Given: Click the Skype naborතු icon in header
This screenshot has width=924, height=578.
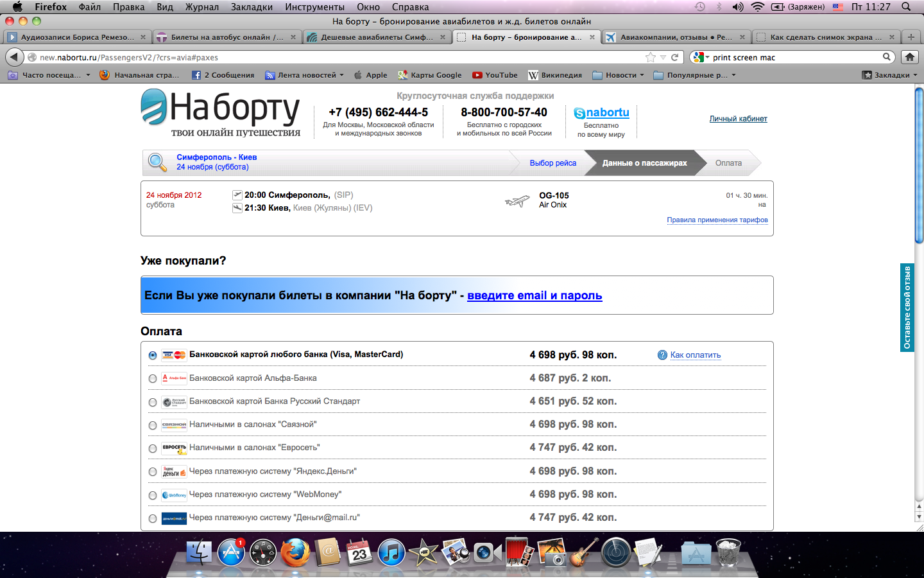Looking at the screenshot, I should pyautogui.click(x=579, y=113).
